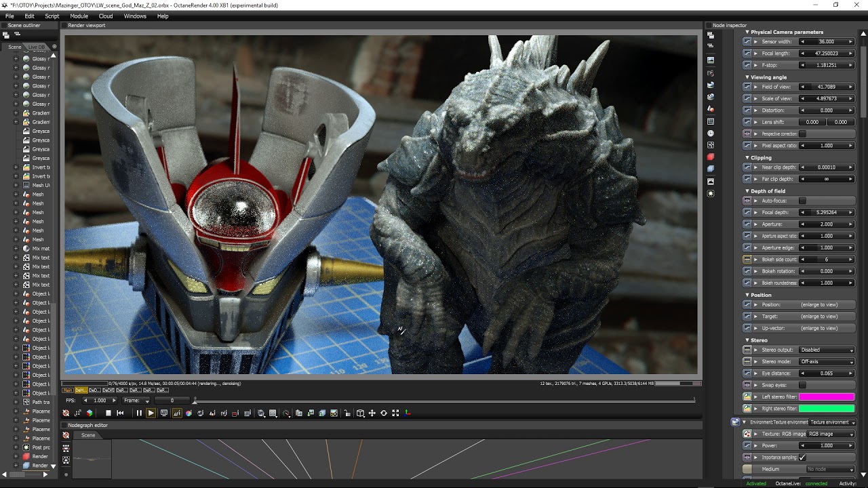Select the DeM denoised pass tab
This screenshot has width=868, height=488.
(x=81, y=390)
